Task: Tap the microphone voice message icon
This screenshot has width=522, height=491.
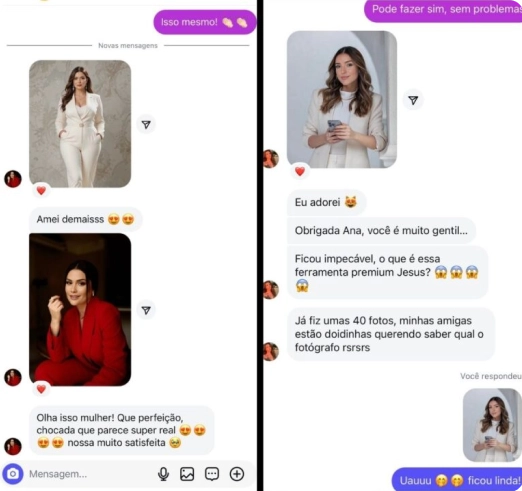Action: [163, 474]
